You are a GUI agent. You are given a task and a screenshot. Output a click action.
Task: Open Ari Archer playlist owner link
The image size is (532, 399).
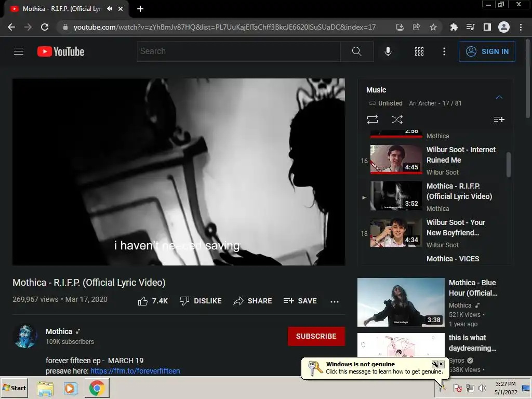pos(422,103)
